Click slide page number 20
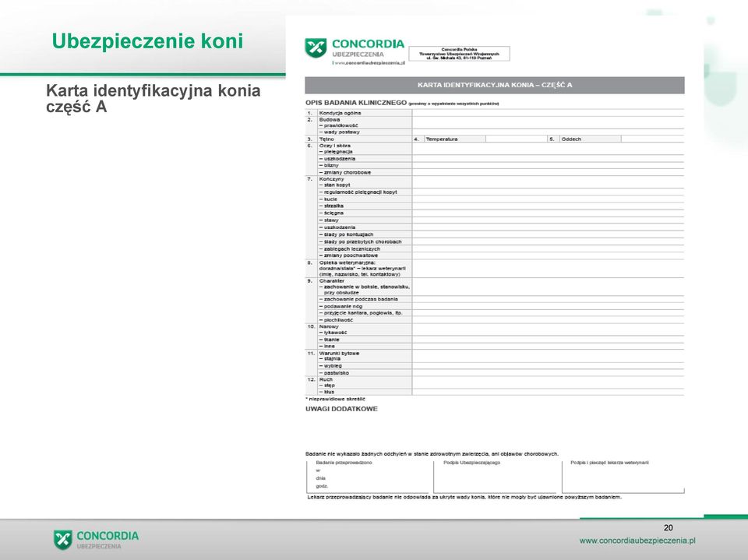The width and height of the screenshot is (748, 560). coord(668,527)
